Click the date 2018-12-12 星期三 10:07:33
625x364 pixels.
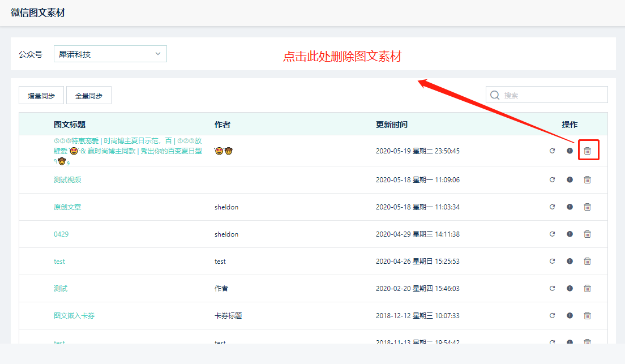coord(418,315)
